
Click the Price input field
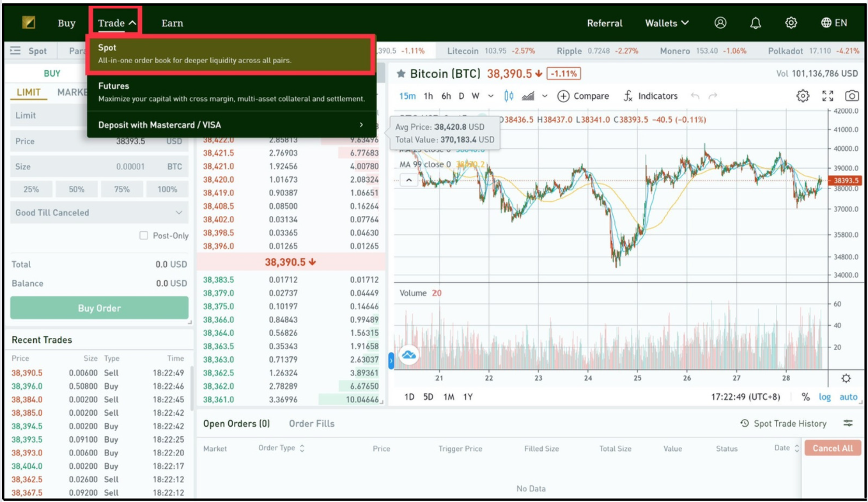click(99, 141)
